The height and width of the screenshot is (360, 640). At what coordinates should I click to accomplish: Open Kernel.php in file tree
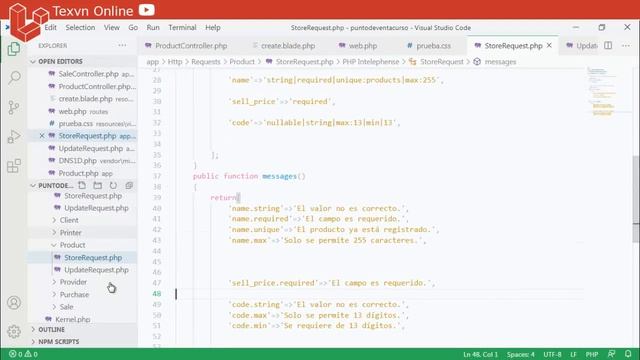(x=73, y=319)
